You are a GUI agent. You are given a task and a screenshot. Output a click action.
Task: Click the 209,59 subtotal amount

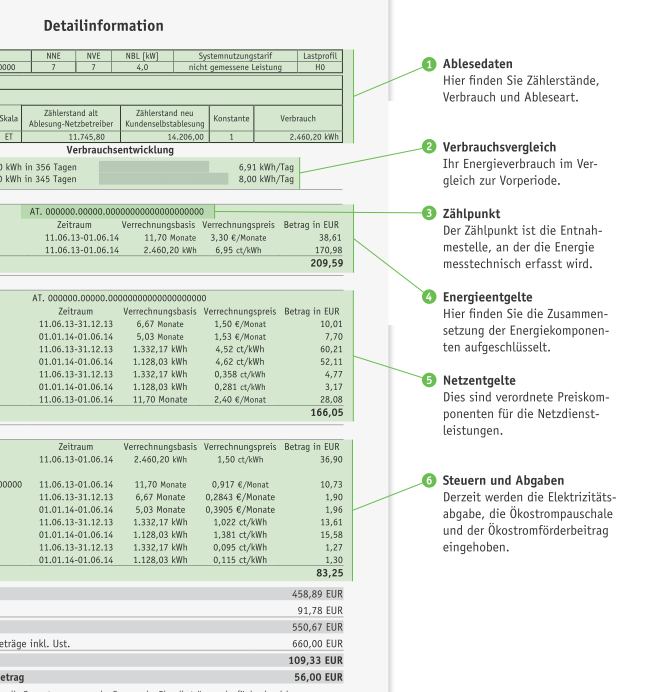[325, 264]
